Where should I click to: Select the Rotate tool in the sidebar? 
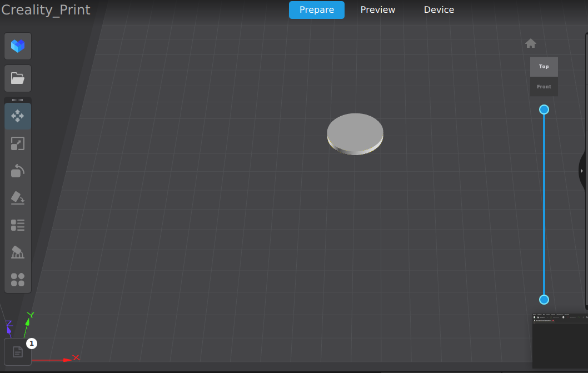coord(18,171)
